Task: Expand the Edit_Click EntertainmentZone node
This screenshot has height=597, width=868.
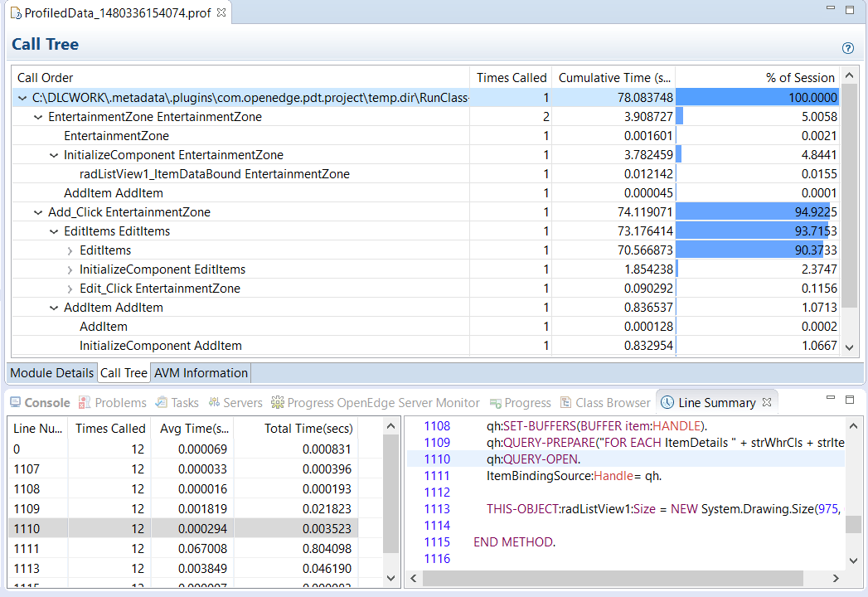Action: pos(70,289)
